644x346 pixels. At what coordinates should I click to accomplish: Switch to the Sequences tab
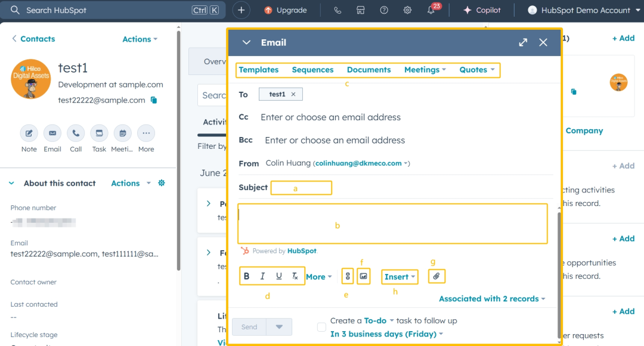312,70
